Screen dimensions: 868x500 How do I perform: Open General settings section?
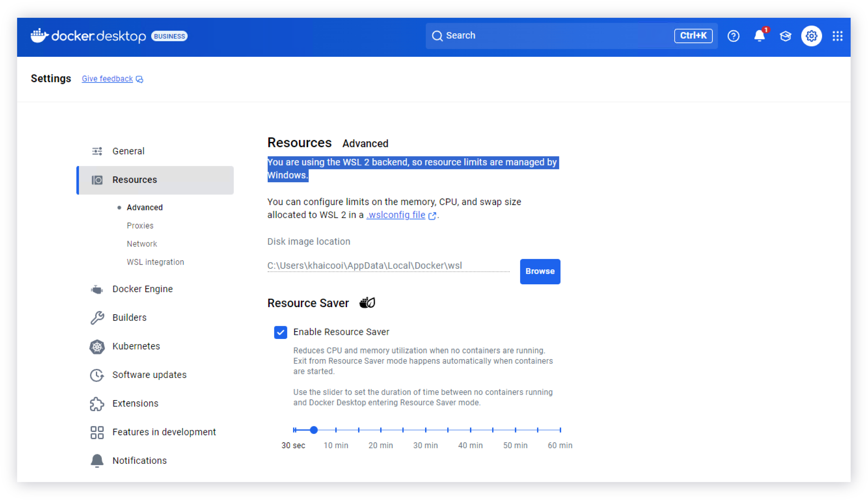point(155,151)
